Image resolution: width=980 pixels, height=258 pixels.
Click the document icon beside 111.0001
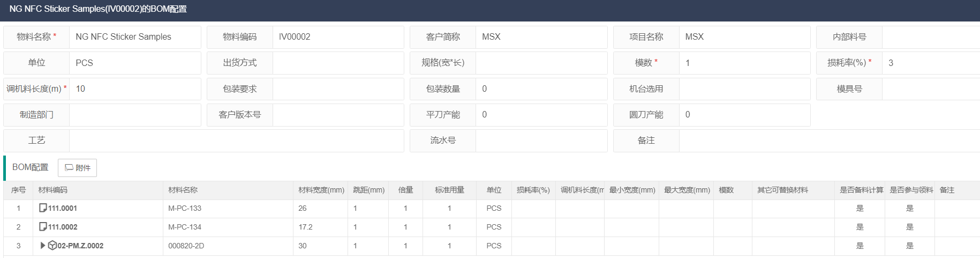coord(43,208)
